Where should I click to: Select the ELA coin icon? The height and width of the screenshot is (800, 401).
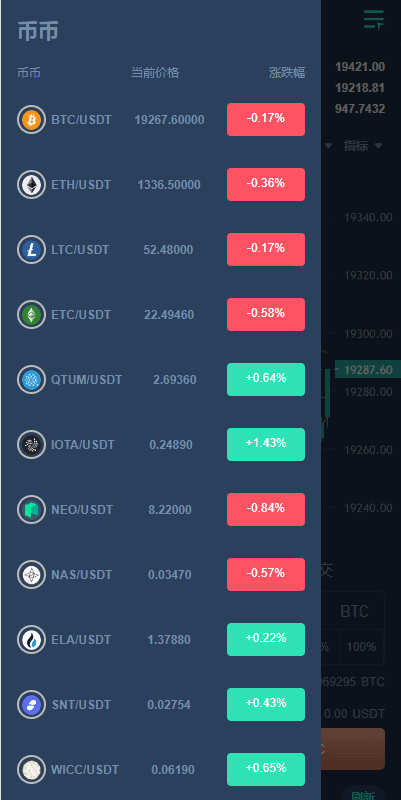(x=31, y=639)
